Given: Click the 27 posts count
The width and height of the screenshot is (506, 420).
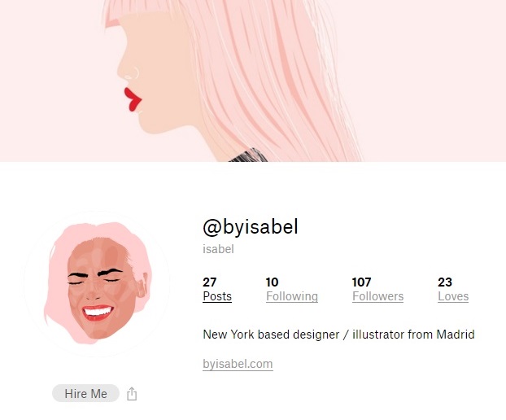Looking at the screenshot, I should click(x=209, y=282).
